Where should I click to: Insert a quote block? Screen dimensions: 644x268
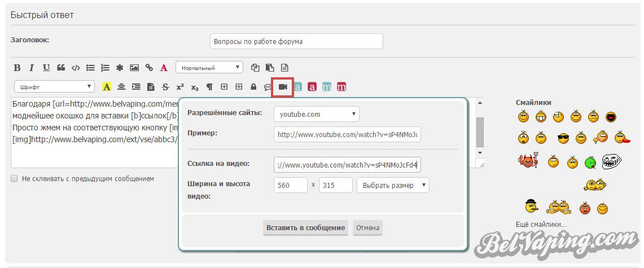tap(61, 68)
